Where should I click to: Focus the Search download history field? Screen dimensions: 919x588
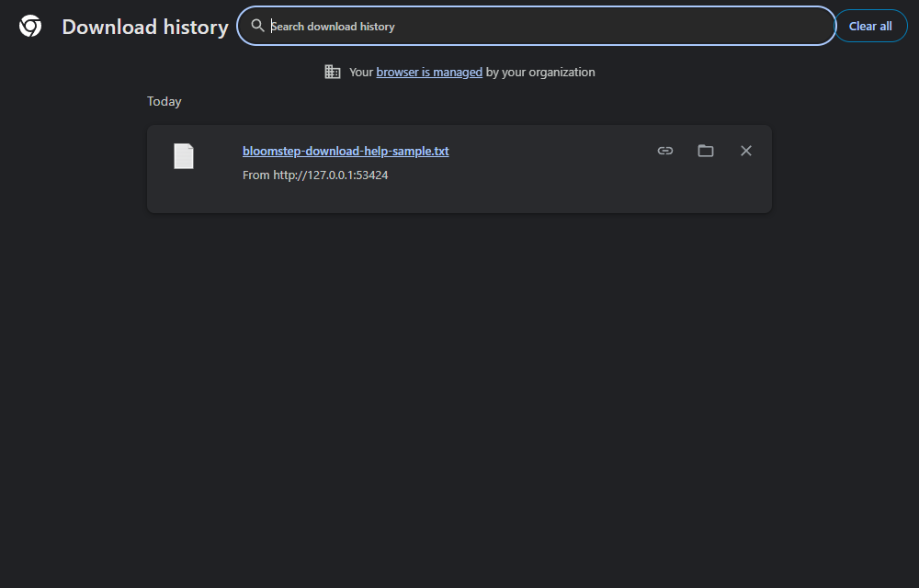coord(536,26)
